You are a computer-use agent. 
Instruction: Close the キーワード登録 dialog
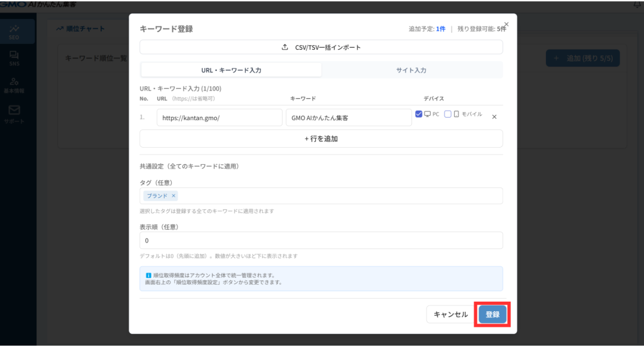[506, 25]
